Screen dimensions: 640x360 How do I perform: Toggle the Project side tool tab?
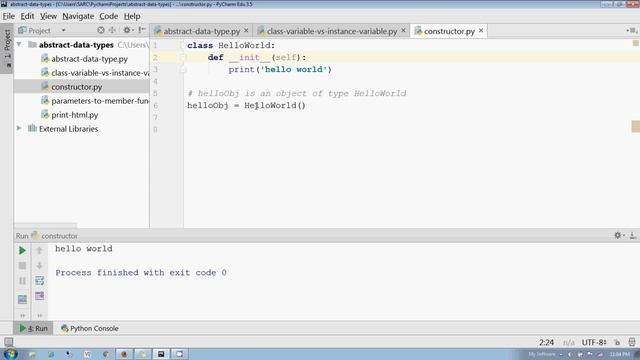tap(7, 48)
